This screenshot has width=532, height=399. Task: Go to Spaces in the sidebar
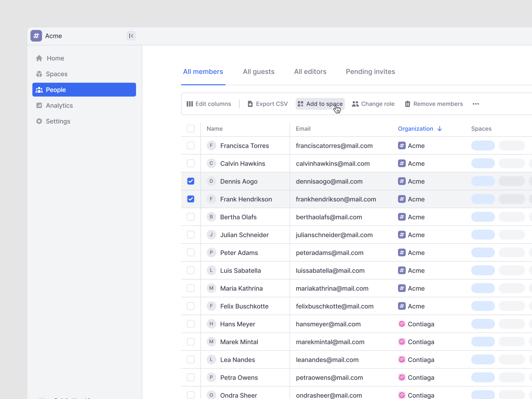tap(56, 74)
